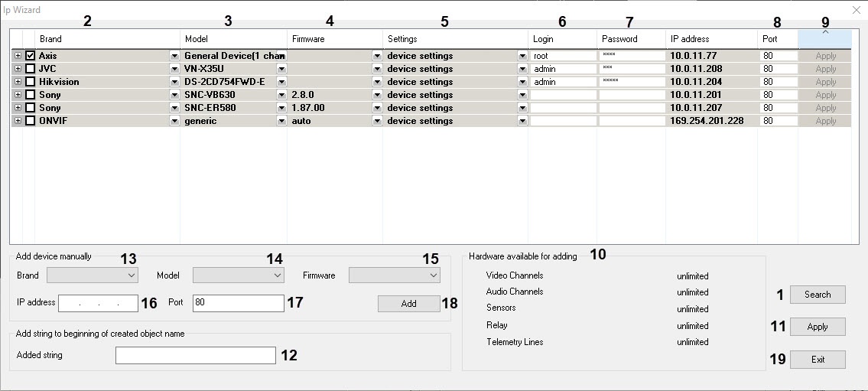Expand the Axis device row
Image resolution: width=868 pixels, height=391 pixels.
18,56
